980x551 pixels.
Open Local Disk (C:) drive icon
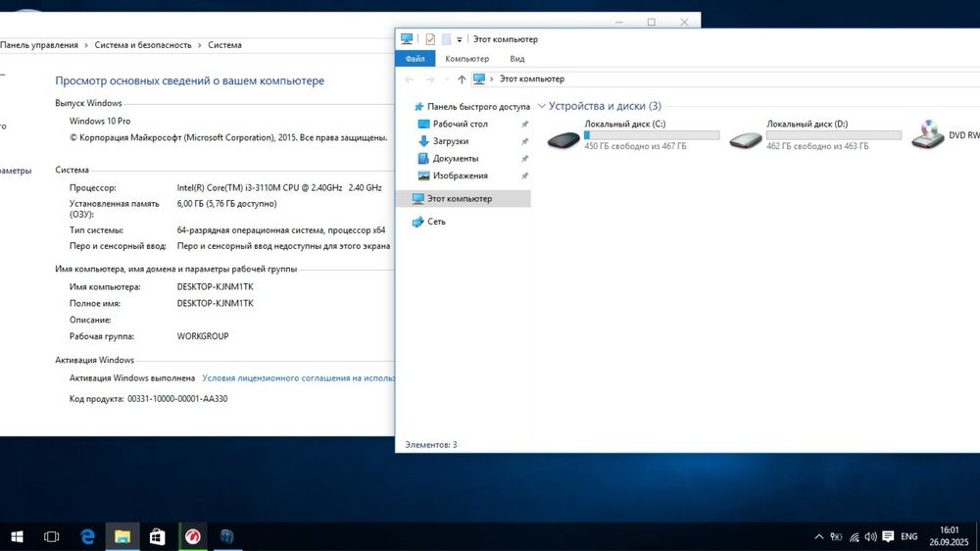point(563,139)
